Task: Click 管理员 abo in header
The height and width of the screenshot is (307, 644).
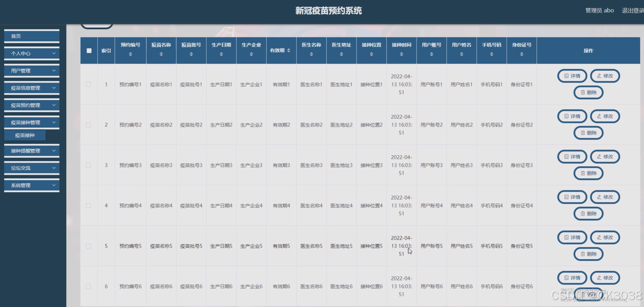Action: coord(600,10)
